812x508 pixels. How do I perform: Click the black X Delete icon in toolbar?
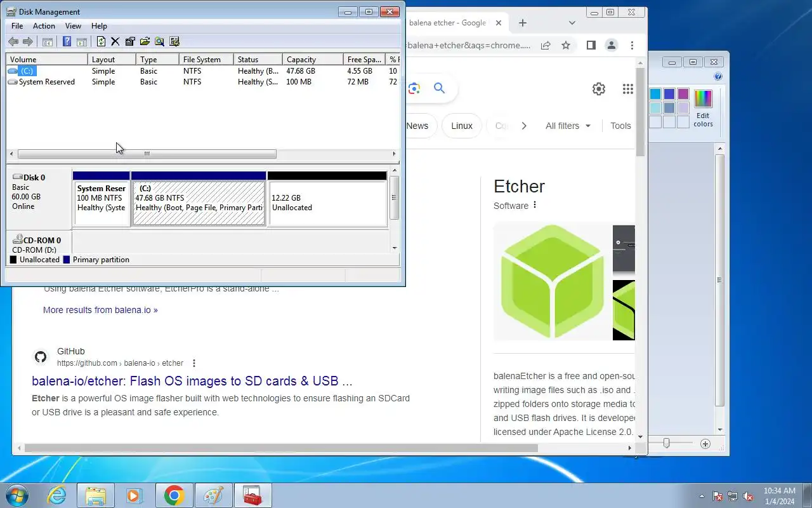point(115,42)
